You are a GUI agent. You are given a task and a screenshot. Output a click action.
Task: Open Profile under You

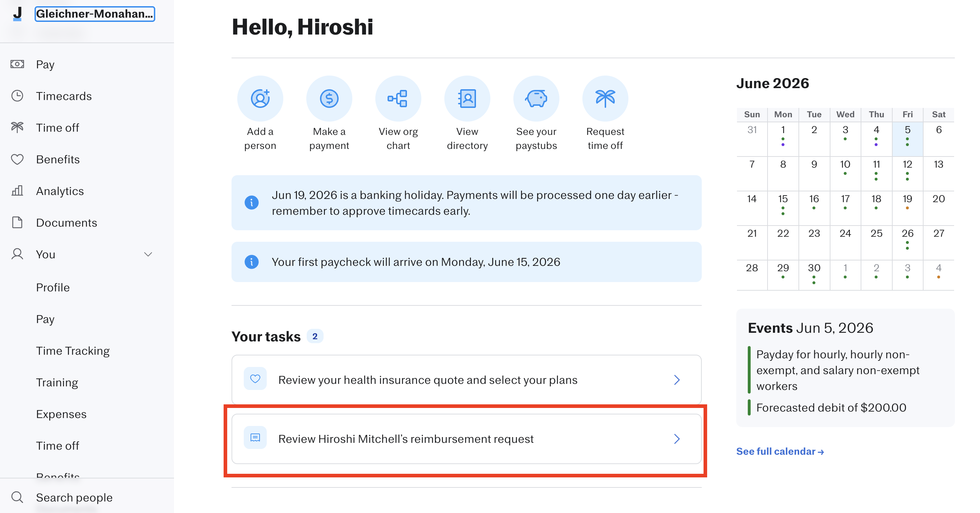(53, 287)
